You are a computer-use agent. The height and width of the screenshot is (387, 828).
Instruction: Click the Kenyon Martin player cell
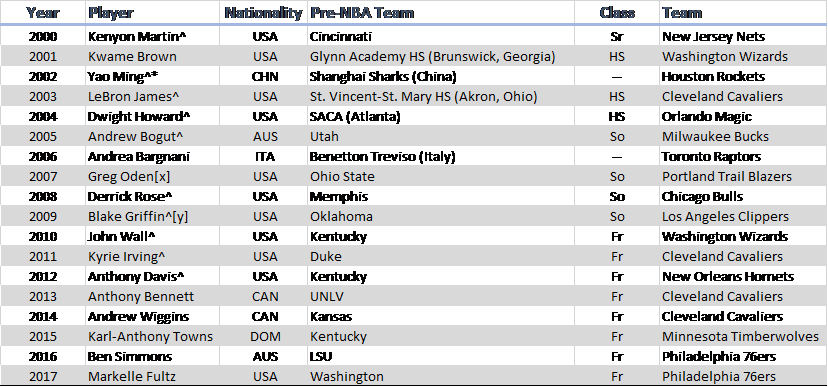point(153,36)
